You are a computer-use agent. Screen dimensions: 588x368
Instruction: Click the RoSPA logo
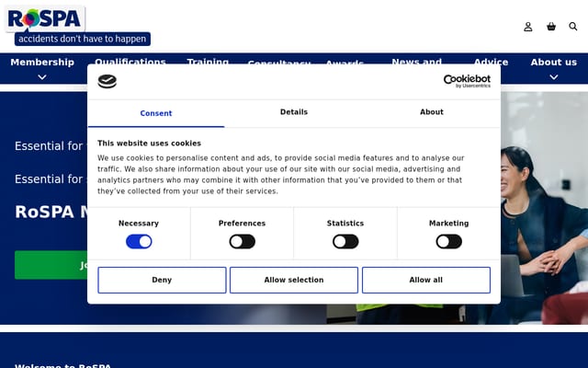click(45, 18)
